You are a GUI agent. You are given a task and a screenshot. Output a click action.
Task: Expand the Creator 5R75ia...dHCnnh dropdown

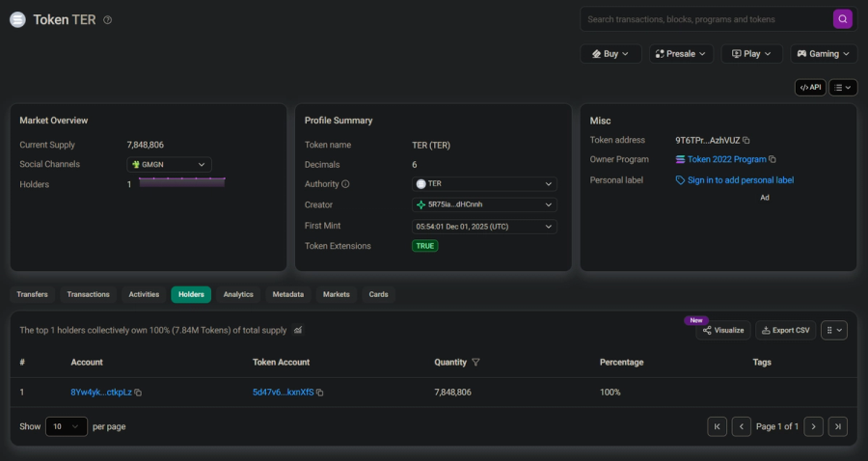coord(484,204)
